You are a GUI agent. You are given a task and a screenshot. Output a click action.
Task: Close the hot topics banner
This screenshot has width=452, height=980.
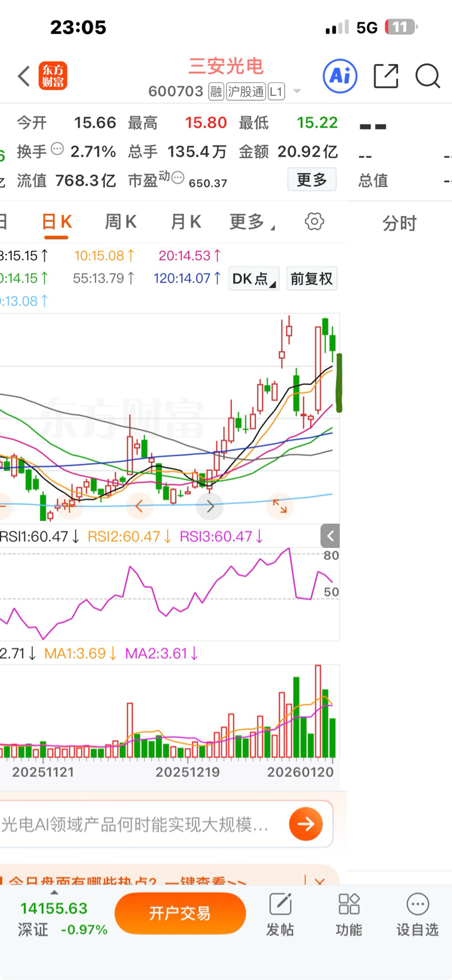[320, 882]
